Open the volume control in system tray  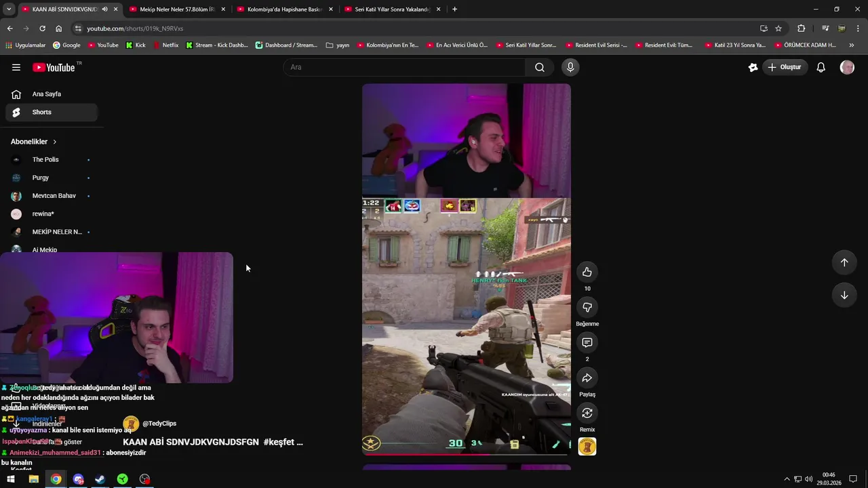point(808,479)
